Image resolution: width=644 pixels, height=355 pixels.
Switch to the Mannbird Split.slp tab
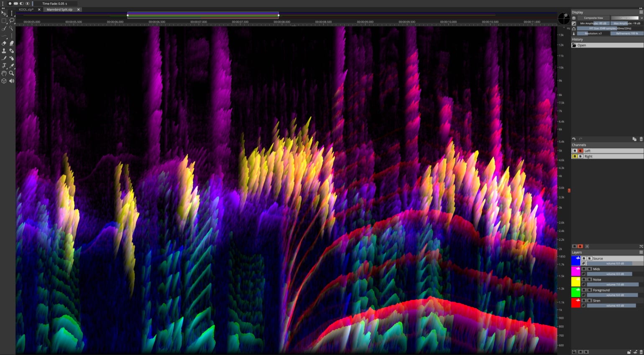pyautogui.click(x=59, y=10)
